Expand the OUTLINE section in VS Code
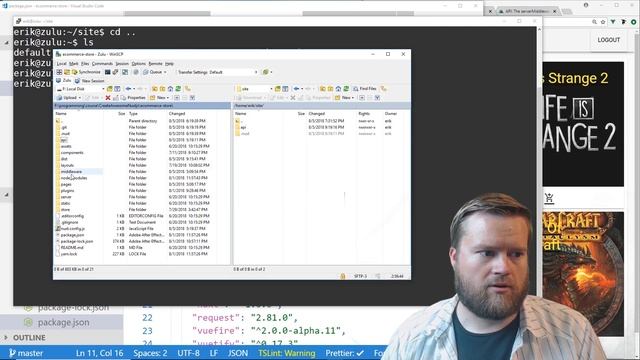This screenshot has height=360, width=640. click(x=29, y=338)
